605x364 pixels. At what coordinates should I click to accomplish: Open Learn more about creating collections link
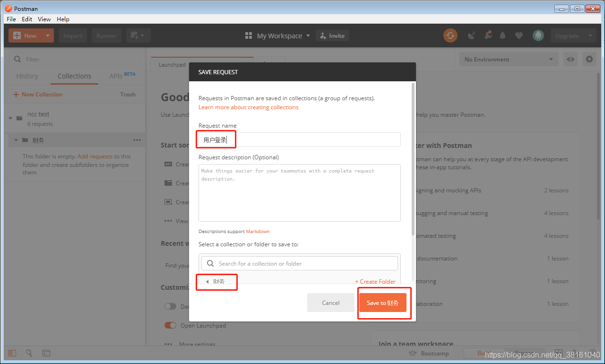(249, 107)
